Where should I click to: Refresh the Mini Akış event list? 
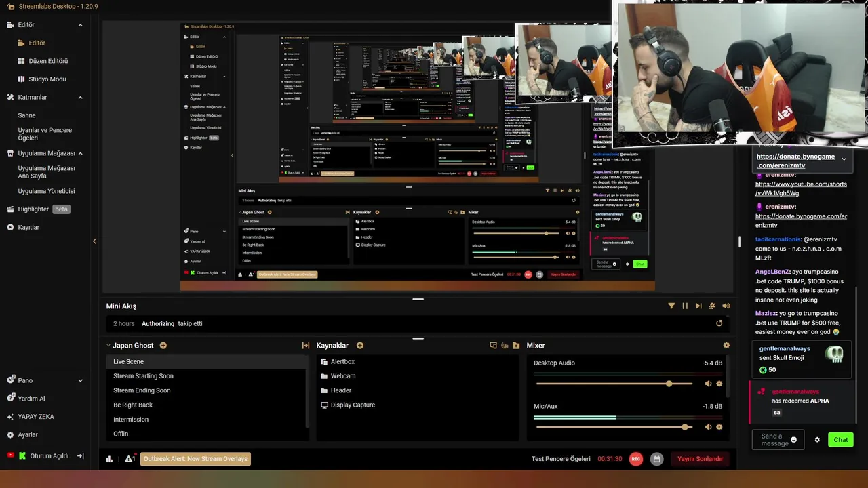click(x=719, y=323)
